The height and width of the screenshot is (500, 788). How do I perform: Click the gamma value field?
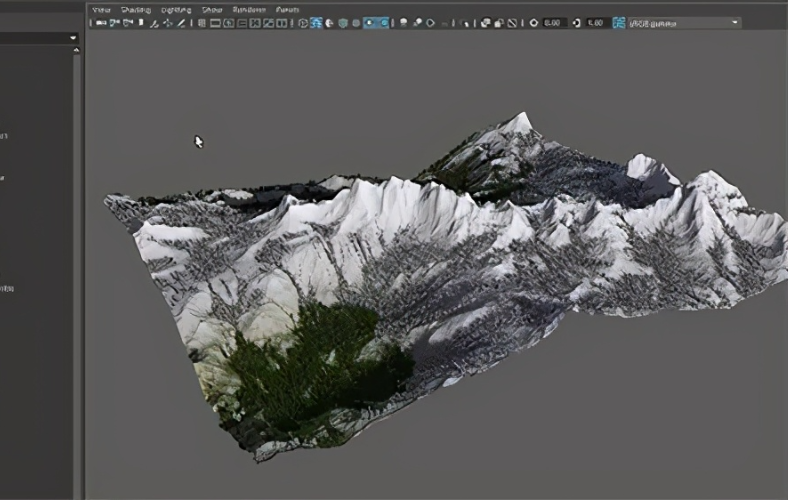[x=598, y=23]
